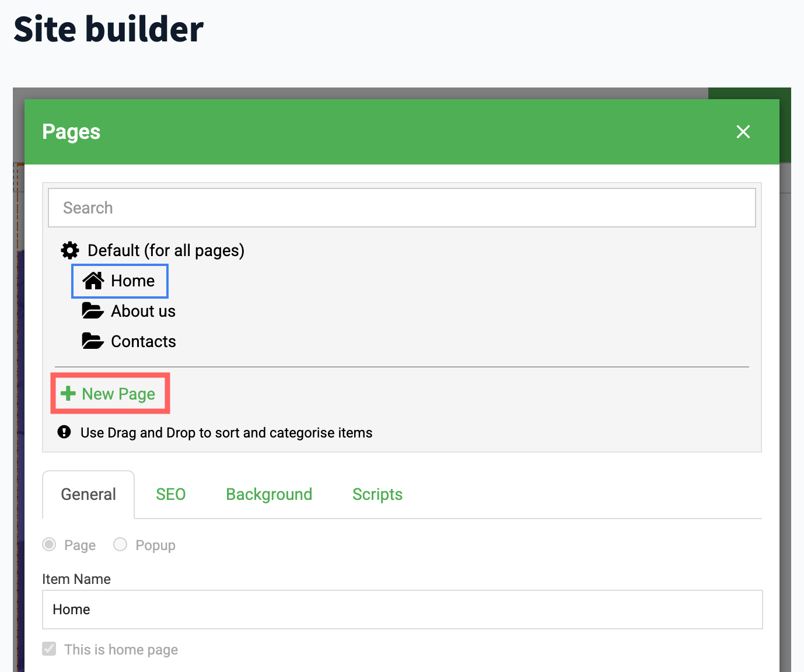Screen dimensions: 804x672
Task: Open the Background tab
Action: click(x=269, y=495)
